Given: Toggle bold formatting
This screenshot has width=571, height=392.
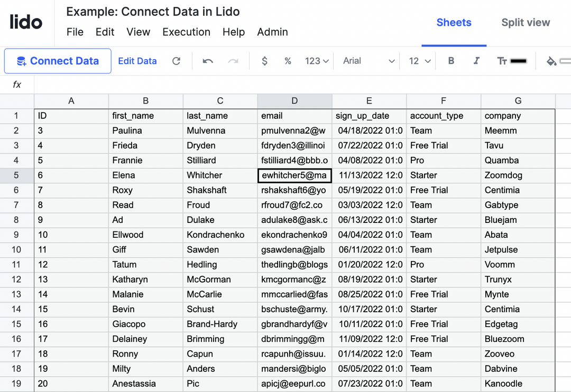Looking at the screenshot, I should pos(451,61).
